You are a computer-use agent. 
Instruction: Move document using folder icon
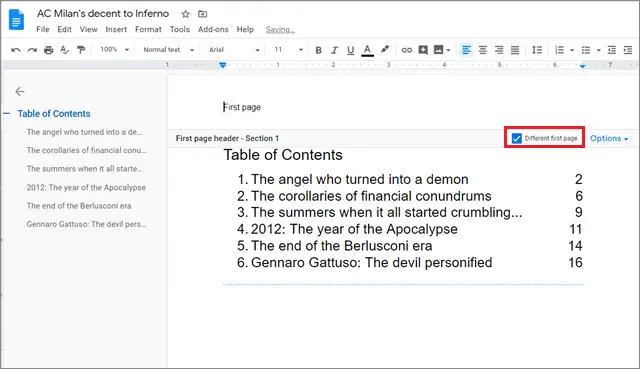[x=202, y=14]
